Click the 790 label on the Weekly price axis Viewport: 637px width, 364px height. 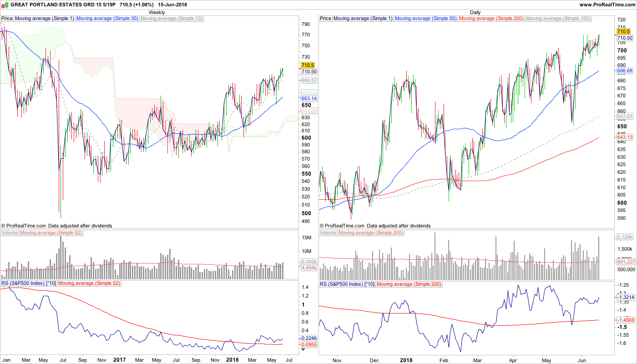click(306, 25)
